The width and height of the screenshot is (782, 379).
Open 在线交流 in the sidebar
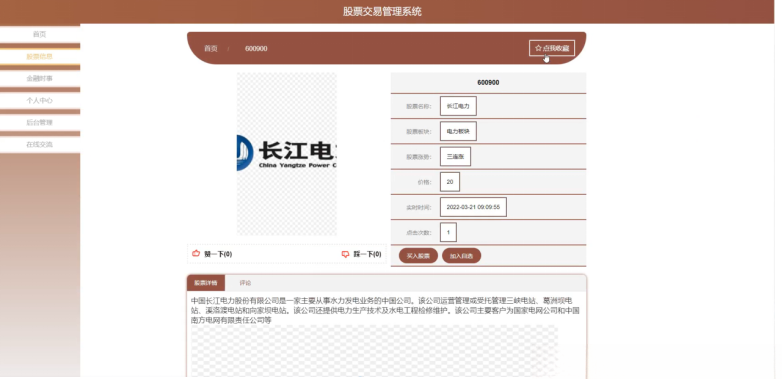pyautogui.click(x=39, y=144)
